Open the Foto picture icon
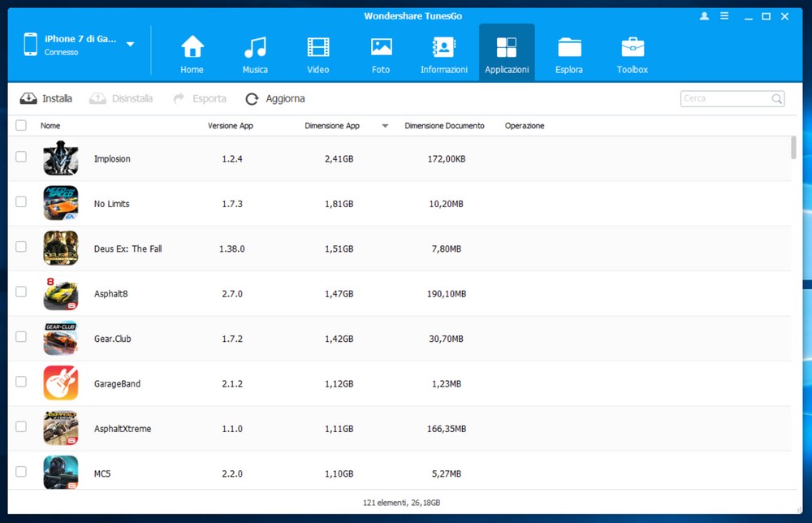Viewport: 812px width, 523px height. (x=381, y=47)
